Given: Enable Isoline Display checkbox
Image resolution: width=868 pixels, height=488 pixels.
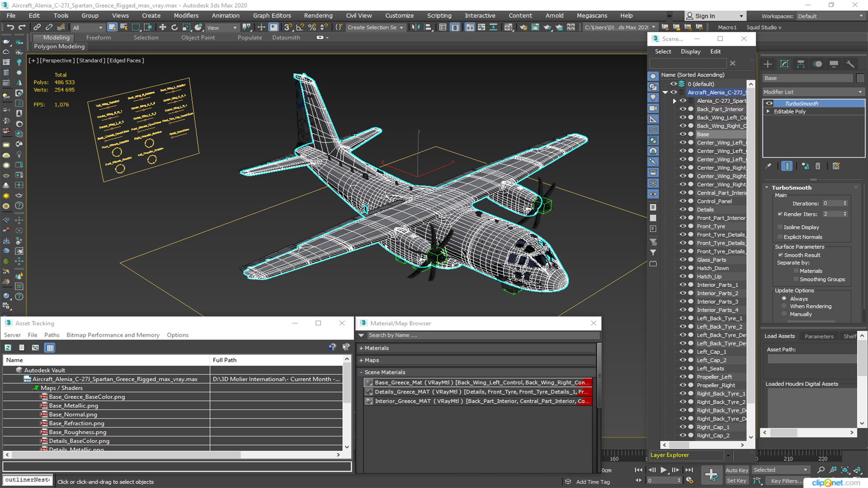Looking at the screenshot, I should 780,227.
